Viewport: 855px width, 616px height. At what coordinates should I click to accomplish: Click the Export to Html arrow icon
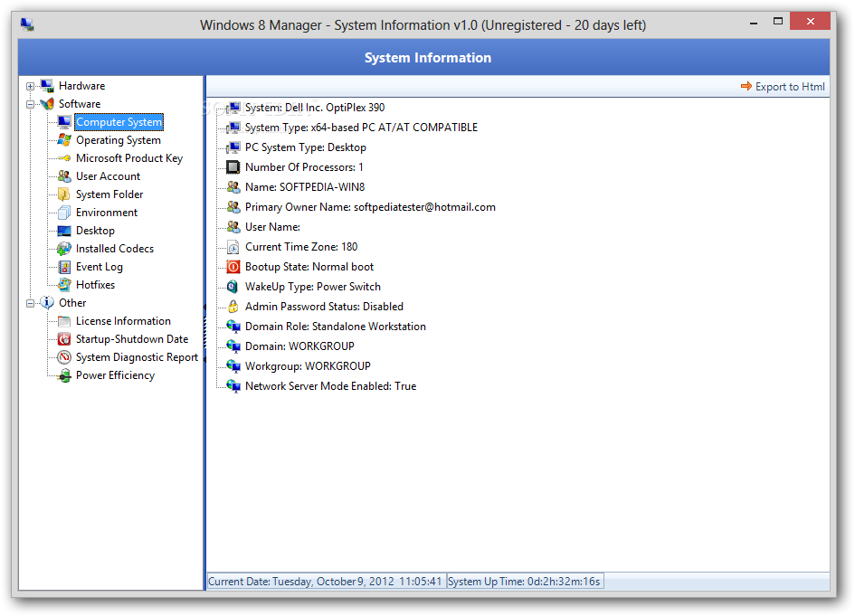(746, 86)
